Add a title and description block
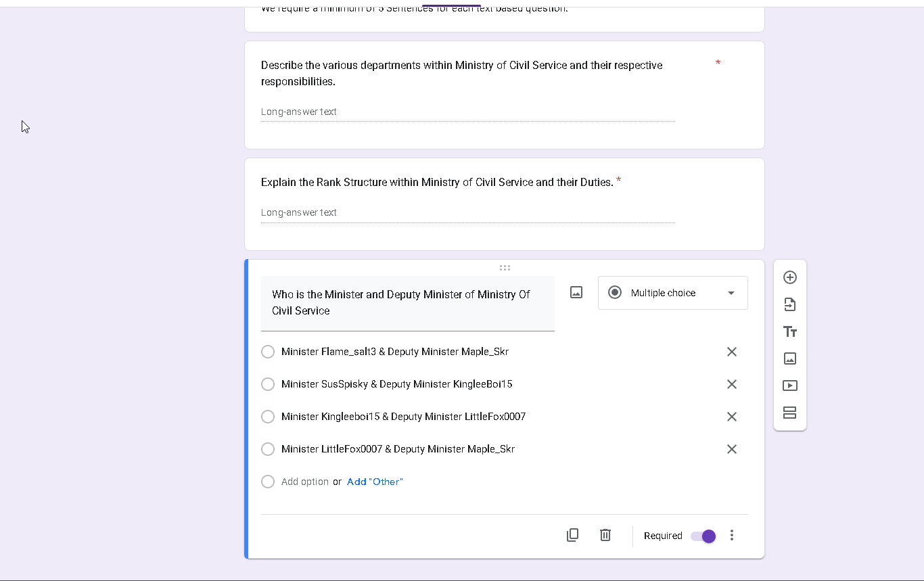 tap(789, 331)
